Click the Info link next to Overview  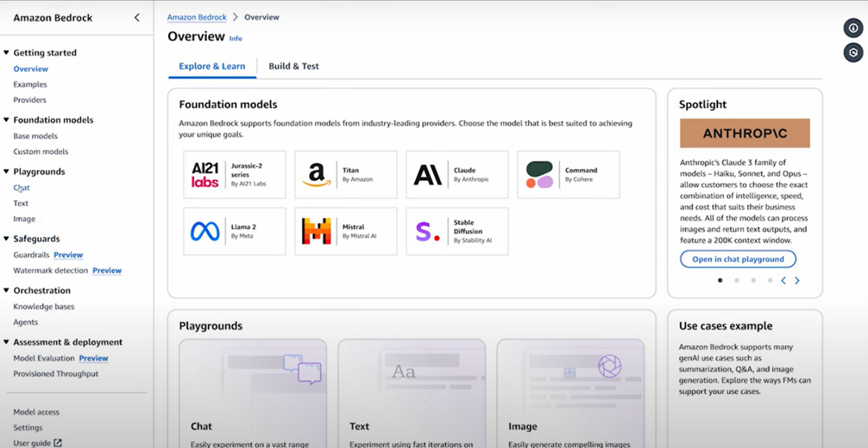236,39
